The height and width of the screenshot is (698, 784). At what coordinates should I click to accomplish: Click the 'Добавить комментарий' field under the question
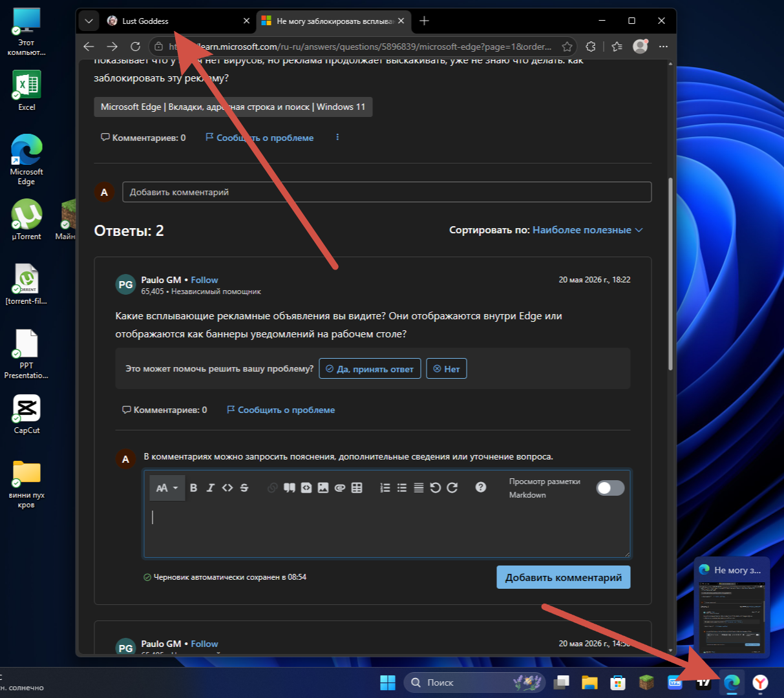pos(387,192)
